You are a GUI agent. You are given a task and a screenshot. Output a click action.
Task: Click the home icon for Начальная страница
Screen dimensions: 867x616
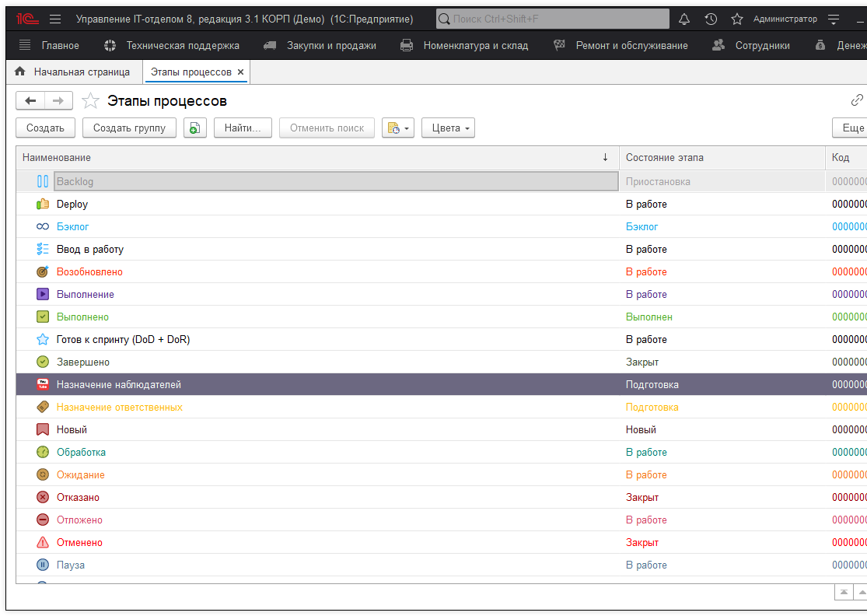click(20, 72)
